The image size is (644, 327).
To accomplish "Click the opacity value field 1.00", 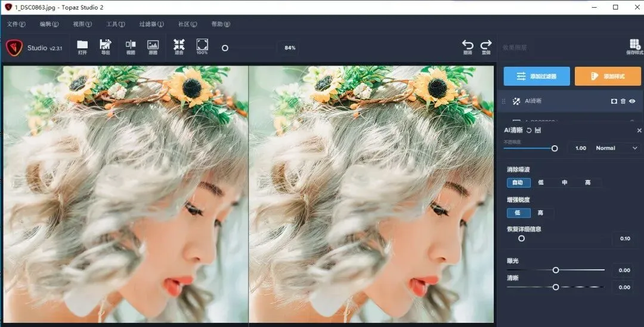I will click(x=581, y=148).
